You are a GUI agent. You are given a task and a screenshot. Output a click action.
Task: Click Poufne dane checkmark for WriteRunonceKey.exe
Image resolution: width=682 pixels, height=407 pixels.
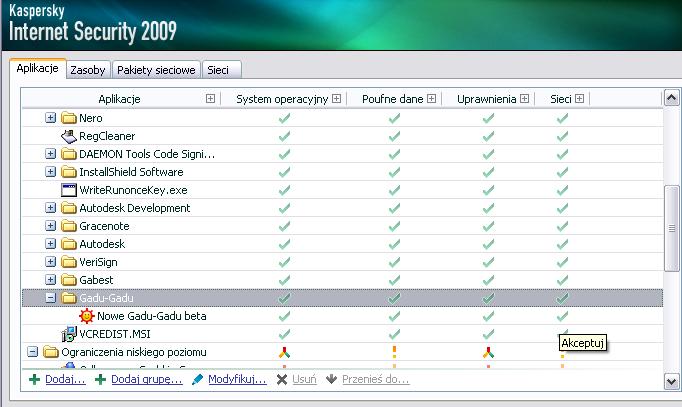(x=394, y=190)
